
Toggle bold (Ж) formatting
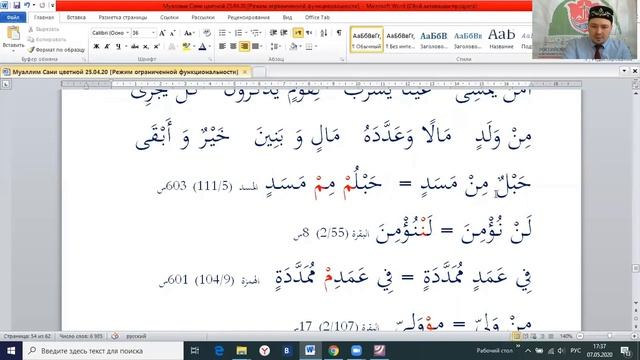(96, 47)
